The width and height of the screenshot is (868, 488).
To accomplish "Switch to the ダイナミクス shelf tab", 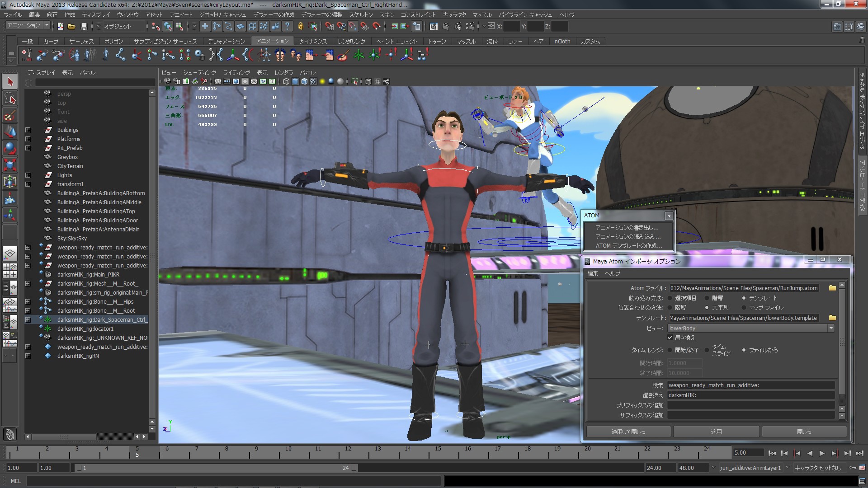I will pos(312,41).
